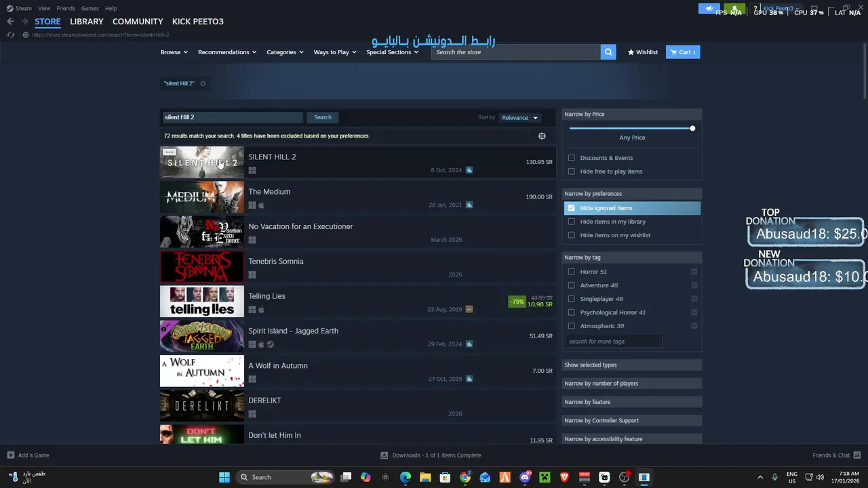Open the KICK PEETO3 profile tab

198,22
